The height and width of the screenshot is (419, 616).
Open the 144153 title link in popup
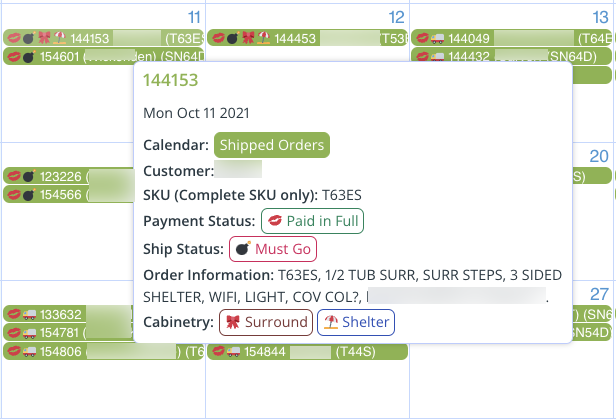coord(170,80)
